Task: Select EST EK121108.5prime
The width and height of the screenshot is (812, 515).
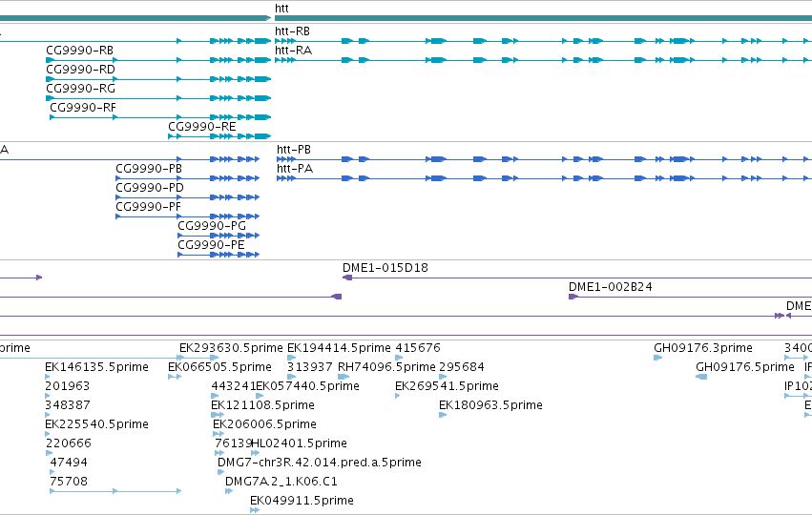Action: tap(262, 405)
